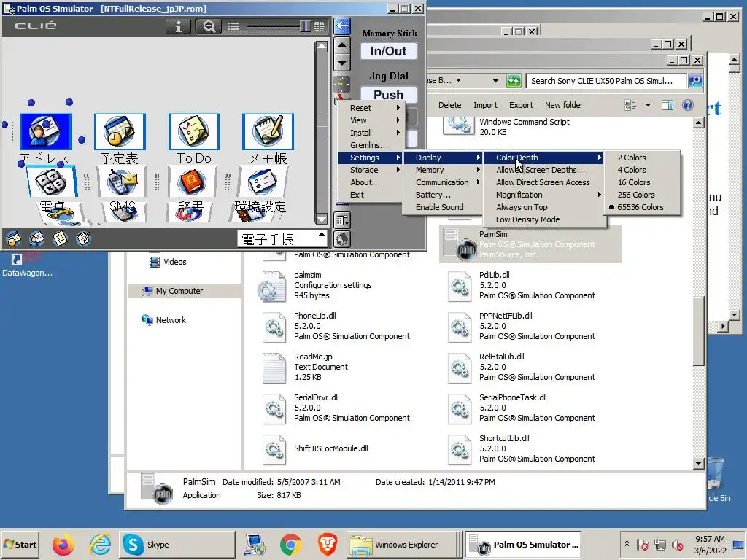Toggle Allow Direct Screen Access
This screenshot has height=560, width=747.
(x=544, y=182)
